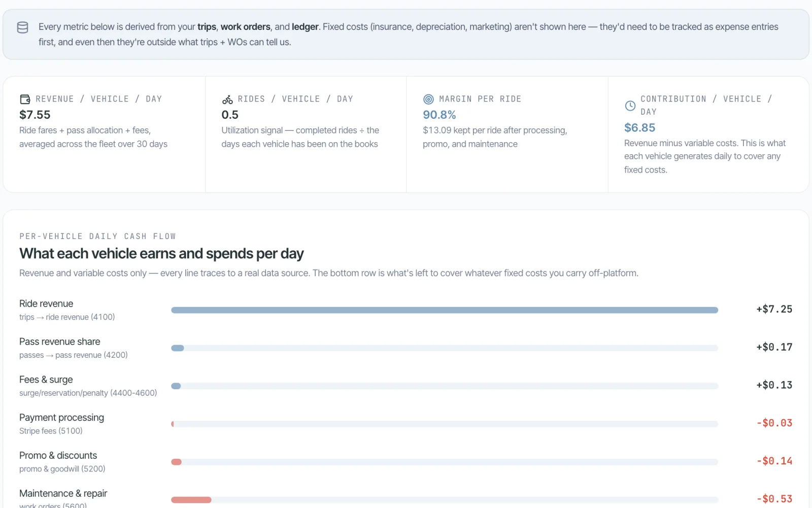Click the Promo & discounts row label
The height and width of the screenshot is (508, 812).
click(58, 456)
